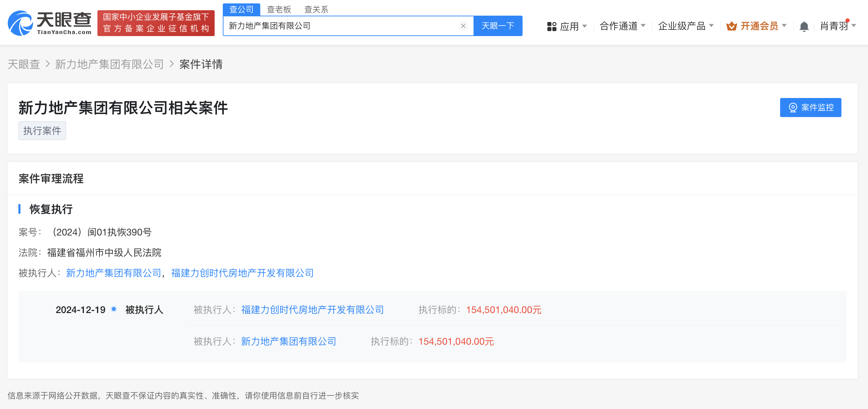Screen dimensions: 868x409
Task: Open the notification bell
Action: coord(804,26)
